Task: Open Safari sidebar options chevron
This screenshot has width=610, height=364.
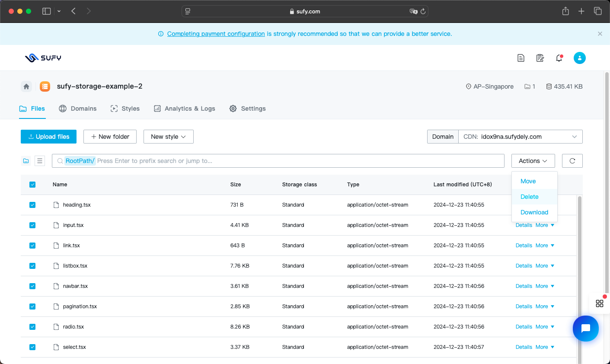Action: [x=59, y=11]
